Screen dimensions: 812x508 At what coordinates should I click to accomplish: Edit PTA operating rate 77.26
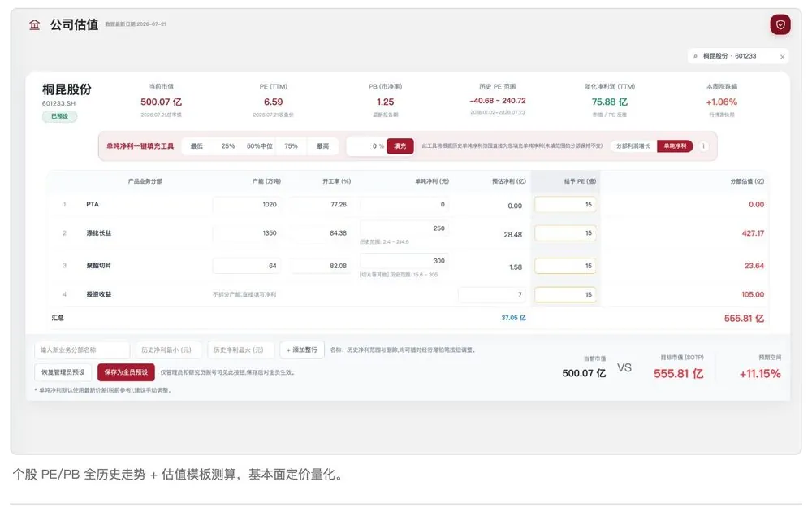[x=319, y=204]
